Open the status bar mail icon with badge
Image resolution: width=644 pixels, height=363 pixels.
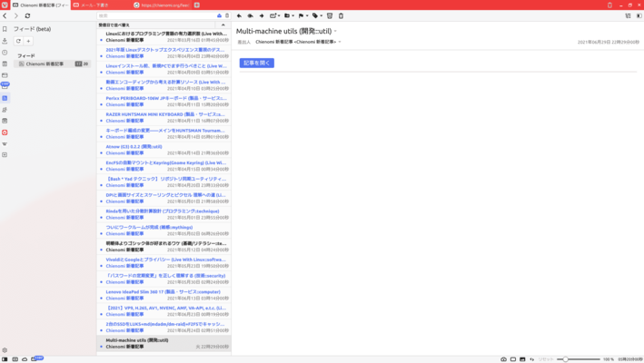tap(36, 358)
